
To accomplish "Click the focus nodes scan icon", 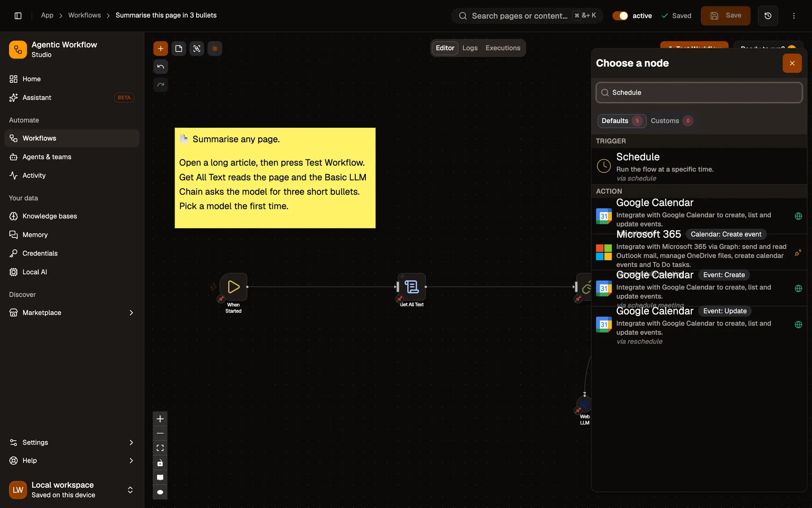I will (197, 48).
